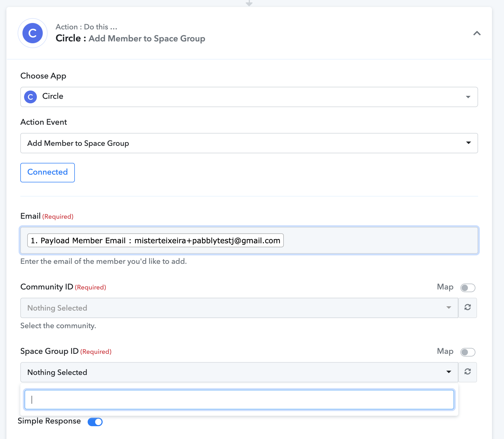Disable the Simple Response toggle
The image size is (504, 439).
[x=95, y=422]
